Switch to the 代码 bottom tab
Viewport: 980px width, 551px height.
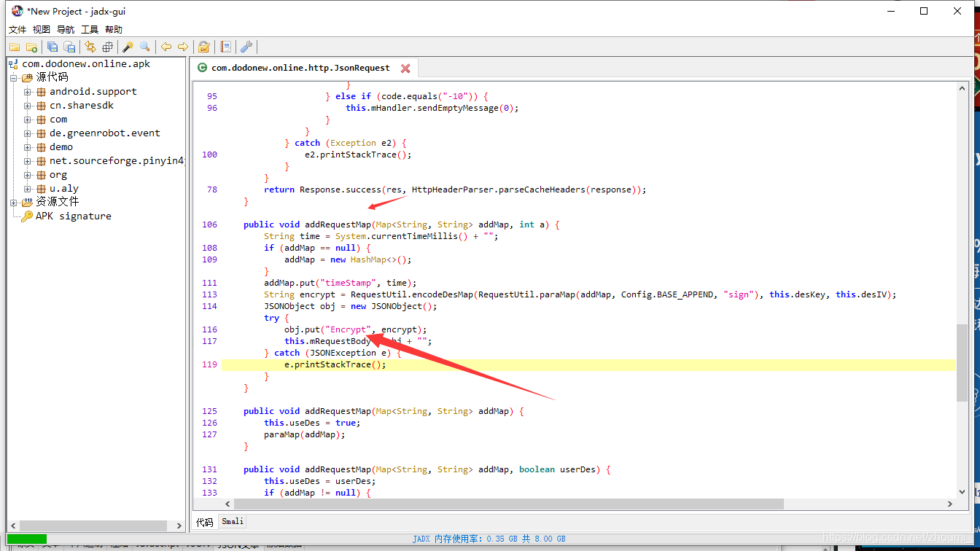[x=205, y=522]
